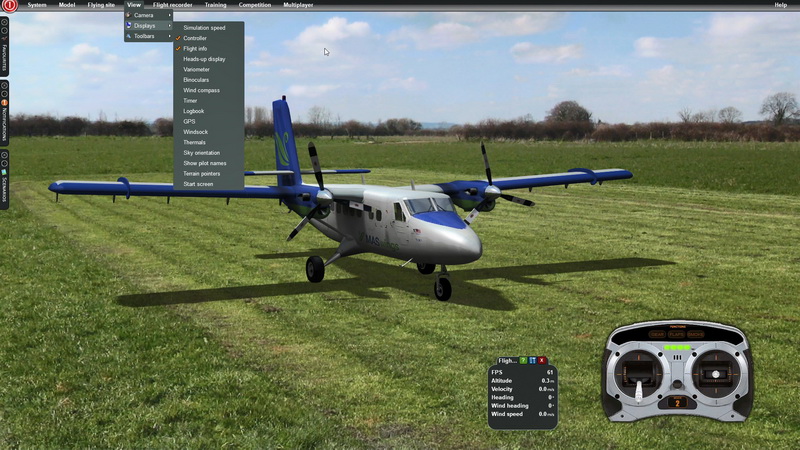Click the right control stick on transmitter
The image size is (800, 450).
coord(716,374)
